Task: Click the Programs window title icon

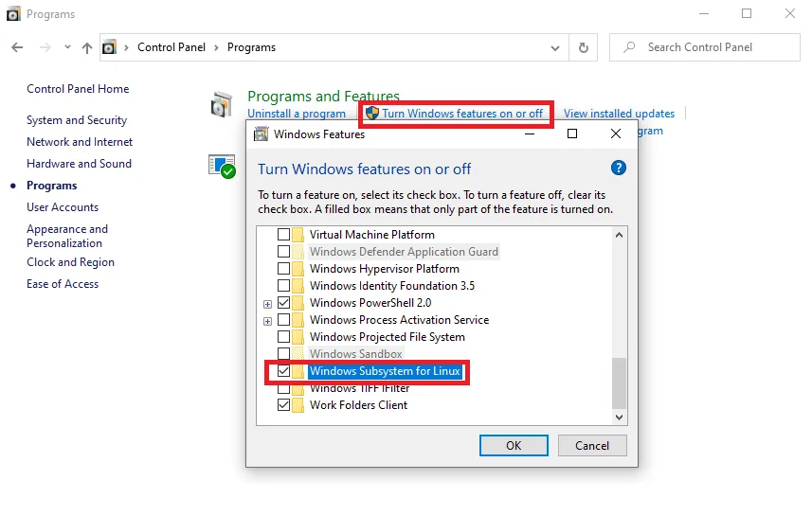Action: pyautogui.click(x=13, y=14)
